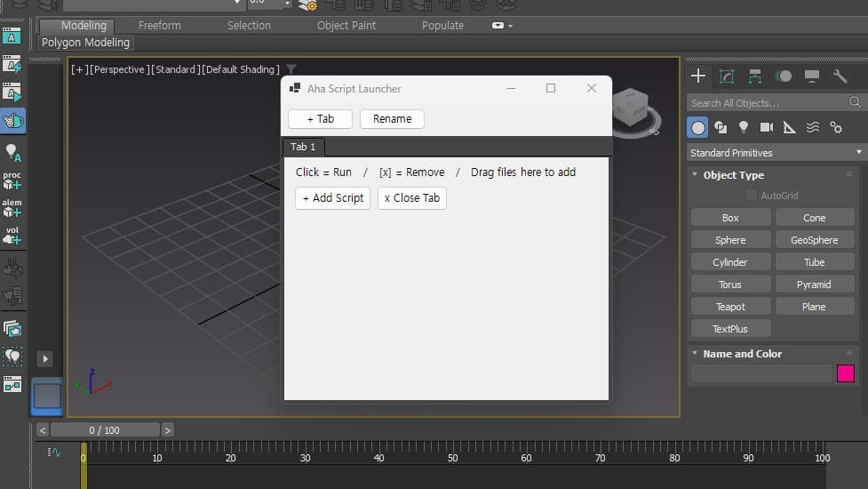This screenshot has height=489, width=868.
Task: Click the 'alem' left toolbar icon
Action: tap(12, 208)
